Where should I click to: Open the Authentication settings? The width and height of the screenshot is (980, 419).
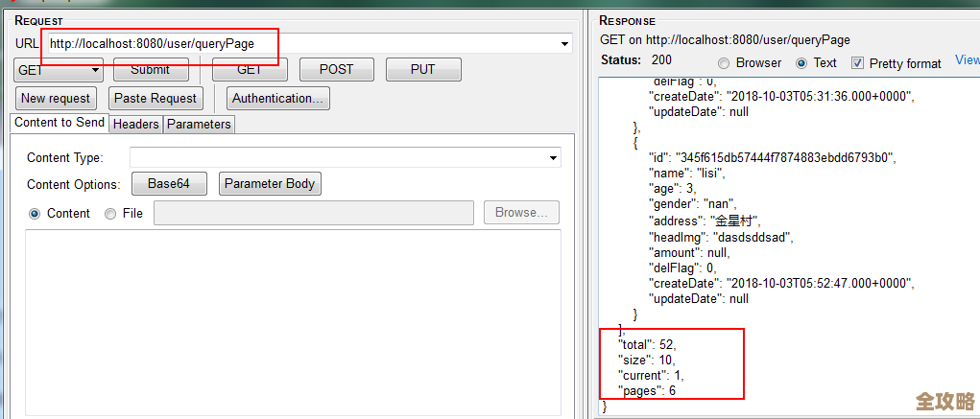pyautogui.click(x=278, y=98)
